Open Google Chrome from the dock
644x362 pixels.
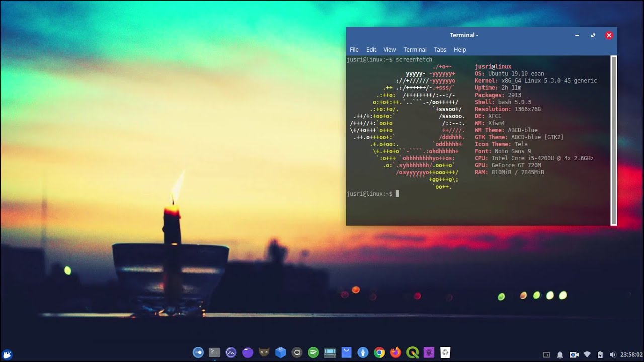(379, 352)
